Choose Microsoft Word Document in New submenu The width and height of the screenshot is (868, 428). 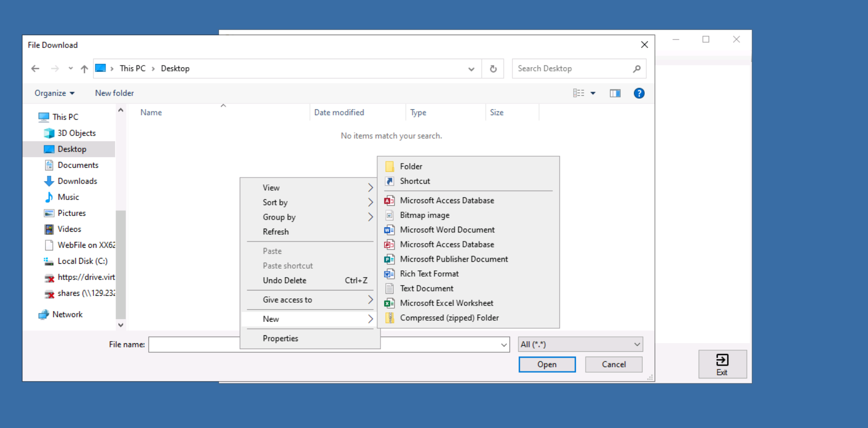point(447,230)
